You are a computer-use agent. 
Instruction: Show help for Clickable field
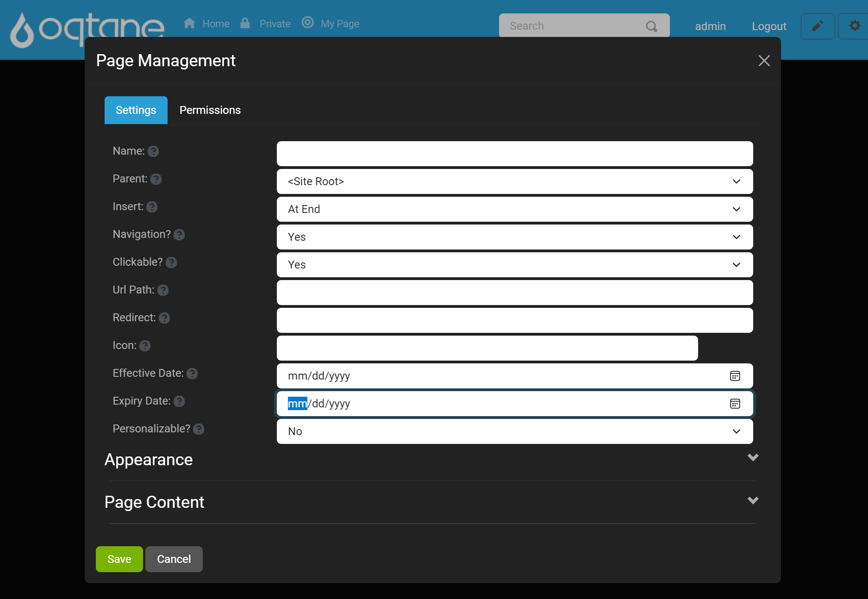171,262
